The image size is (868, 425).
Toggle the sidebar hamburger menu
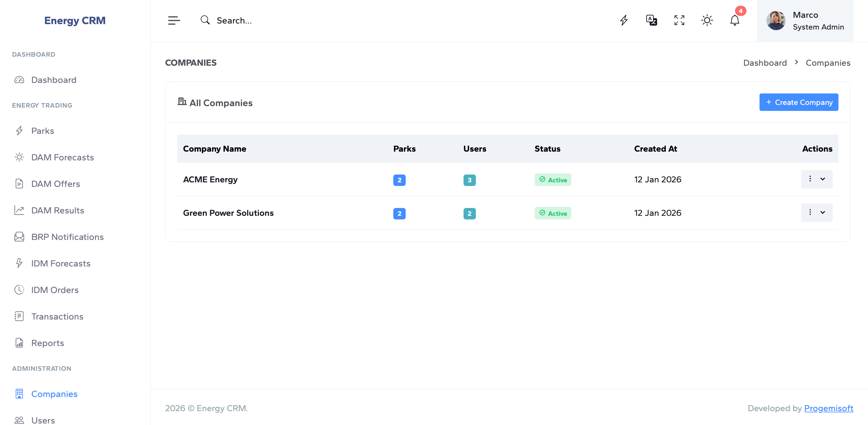click(x=174, y=20)
